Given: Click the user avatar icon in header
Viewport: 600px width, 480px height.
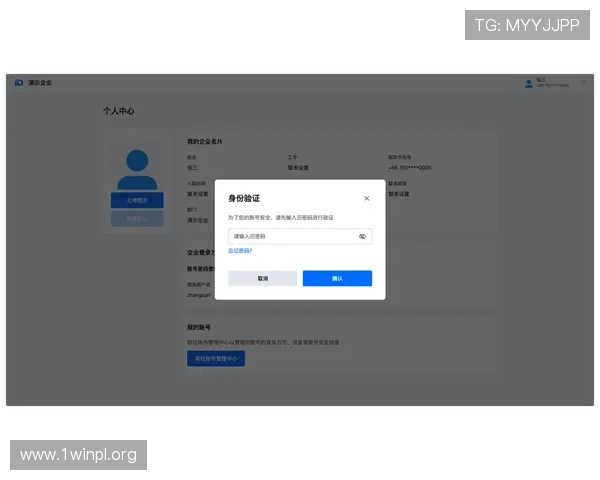Looking at the screenshot, I should coord(528,83).
